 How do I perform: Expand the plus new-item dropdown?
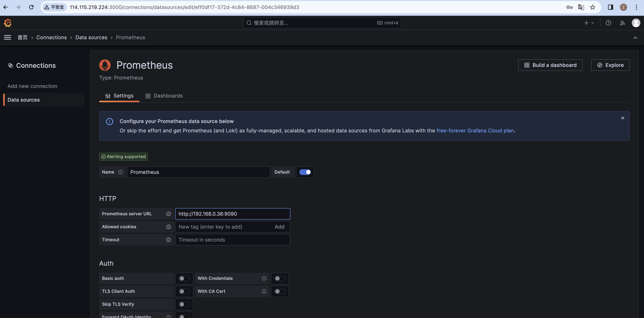589,23
